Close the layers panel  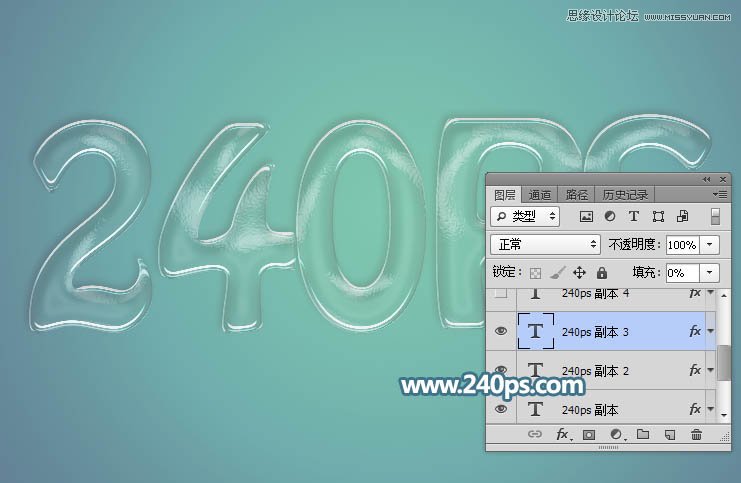723,179
